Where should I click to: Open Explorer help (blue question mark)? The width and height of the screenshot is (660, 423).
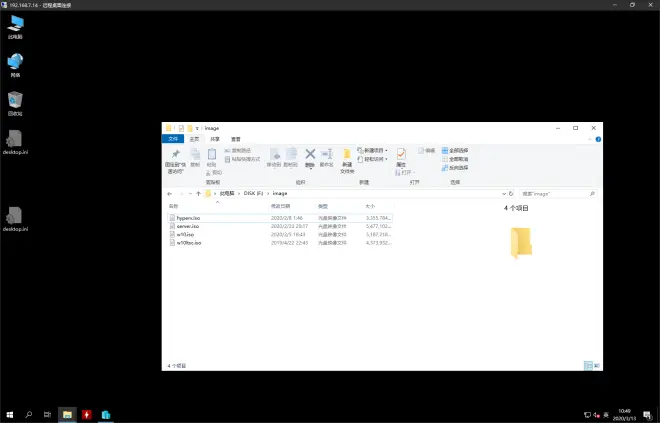click(598, 139)
